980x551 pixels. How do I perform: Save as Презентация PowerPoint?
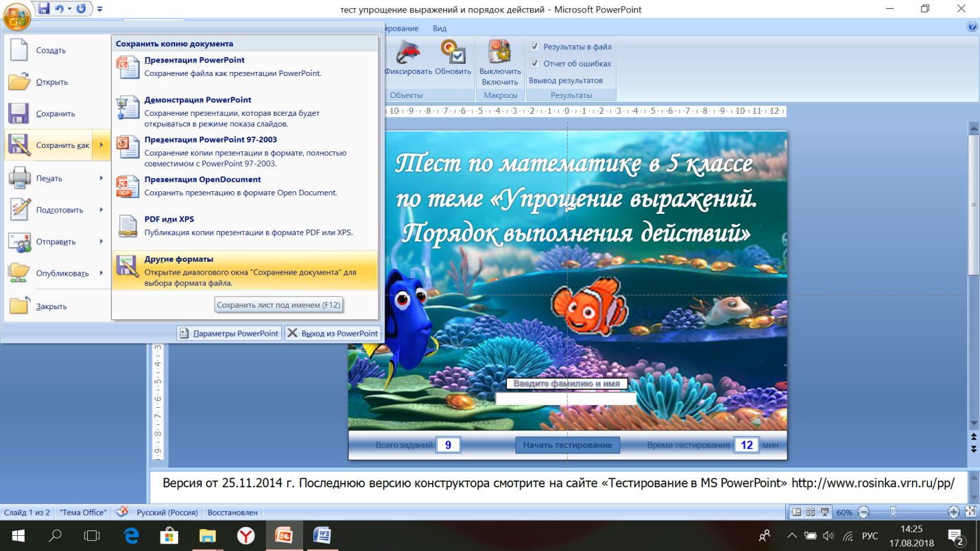point(245,66)
